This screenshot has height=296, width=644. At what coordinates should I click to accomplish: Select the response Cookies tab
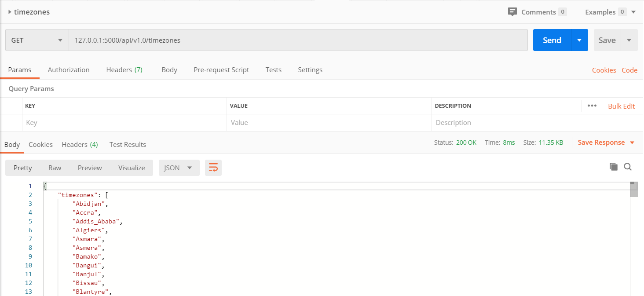point(40,144)
